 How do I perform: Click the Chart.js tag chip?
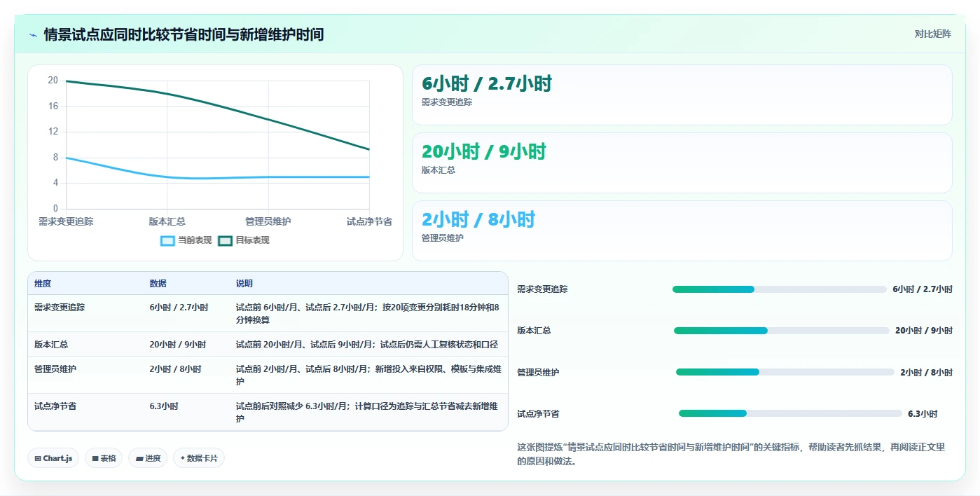point(54,458)
